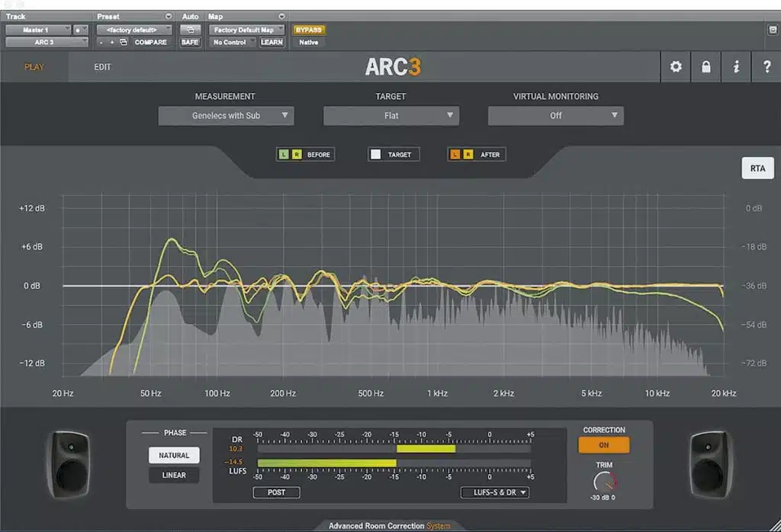Open the MEASUREMENT dropdown Genelecs with Sub
This screenshot has height=532, width=781.
tap(226, 115)
